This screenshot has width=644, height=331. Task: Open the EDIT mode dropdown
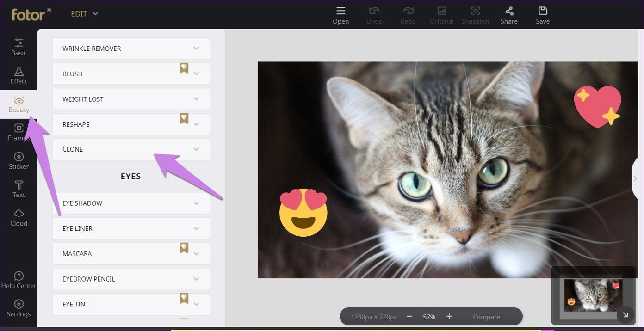click(84, 14)
